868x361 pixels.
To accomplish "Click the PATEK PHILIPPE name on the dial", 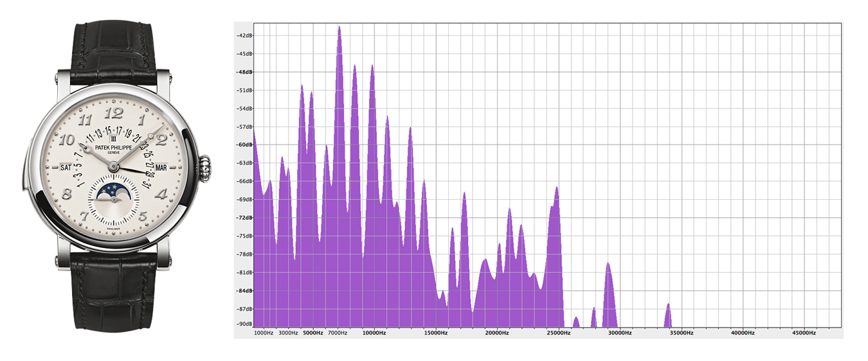I will coord(113,147).
